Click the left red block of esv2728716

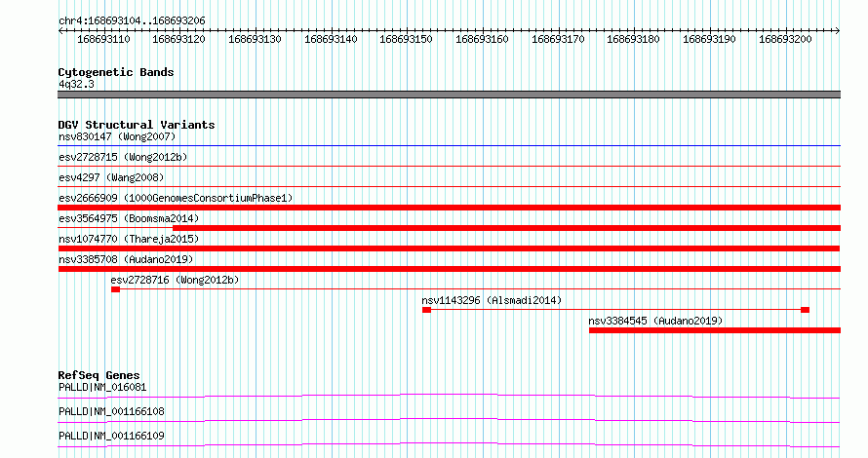tap(115, 289)
